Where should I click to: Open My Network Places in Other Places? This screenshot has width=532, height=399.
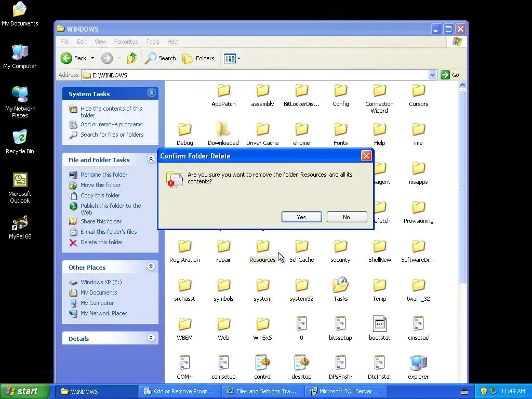tap(104, 313)
